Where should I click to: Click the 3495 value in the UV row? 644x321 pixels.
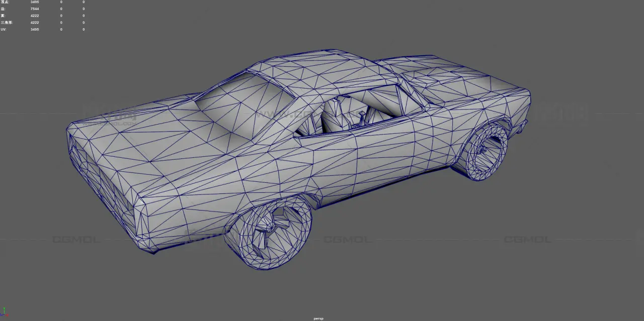click(x=34, y=30)
